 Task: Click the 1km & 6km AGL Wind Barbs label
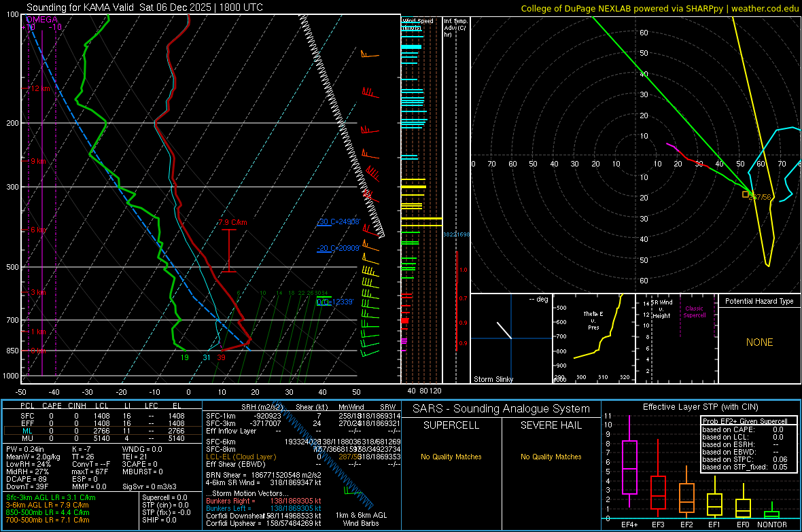pyautogui.click(x=361, y=520)
